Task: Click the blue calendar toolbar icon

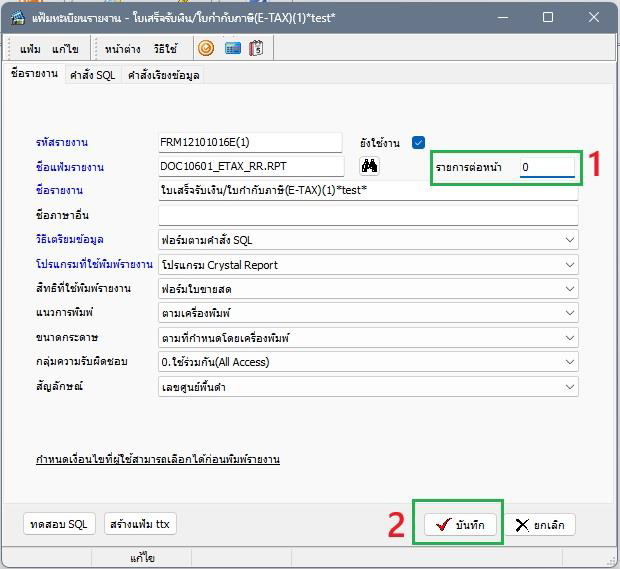Action: [232, 48]
